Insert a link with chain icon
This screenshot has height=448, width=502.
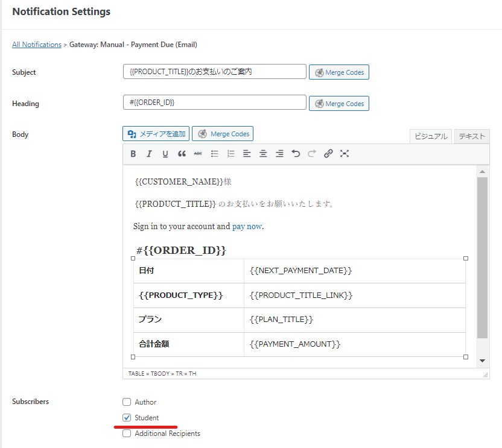328,154
